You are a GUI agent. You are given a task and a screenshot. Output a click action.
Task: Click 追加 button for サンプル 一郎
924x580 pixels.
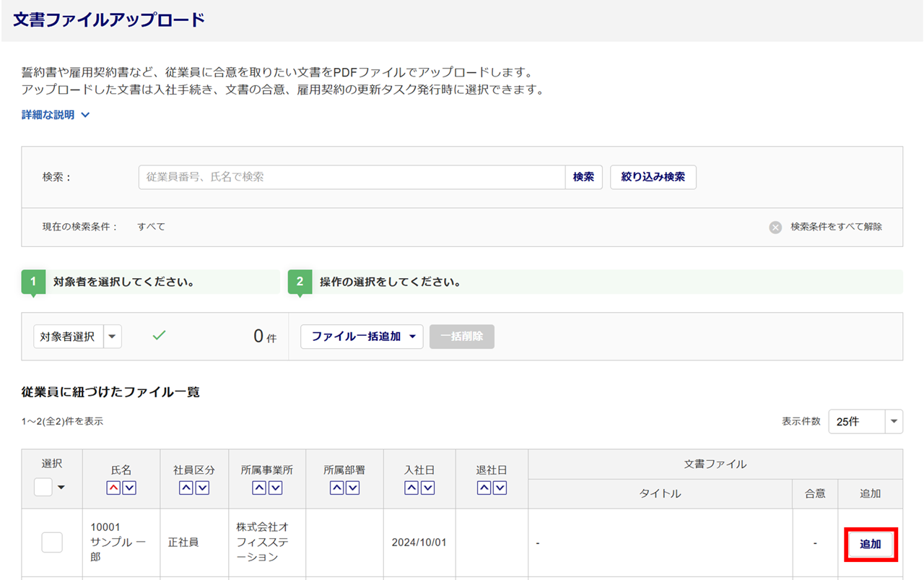tap(870, 544)
